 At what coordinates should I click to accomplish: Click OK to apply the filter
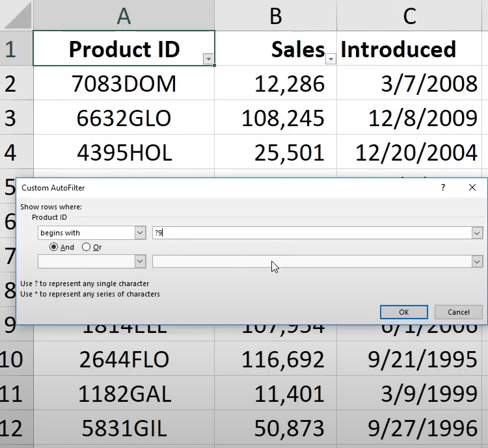click(403, 312)
